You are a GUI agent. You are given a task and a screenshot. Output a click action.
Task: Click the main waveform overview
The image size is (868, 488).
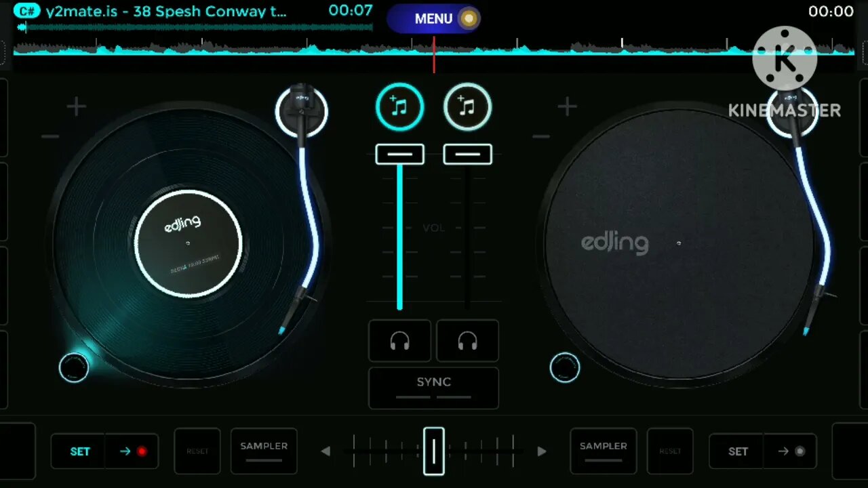click(434, 49)
